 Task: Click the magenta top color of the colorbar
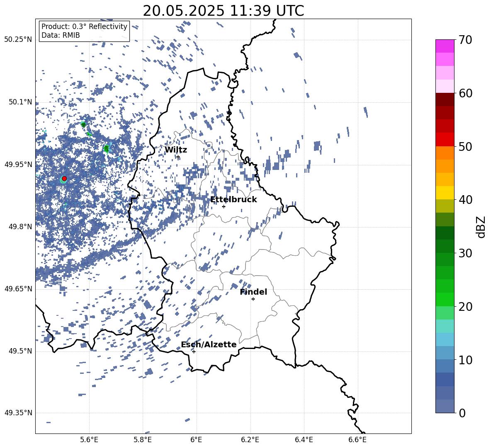(445, 46)
